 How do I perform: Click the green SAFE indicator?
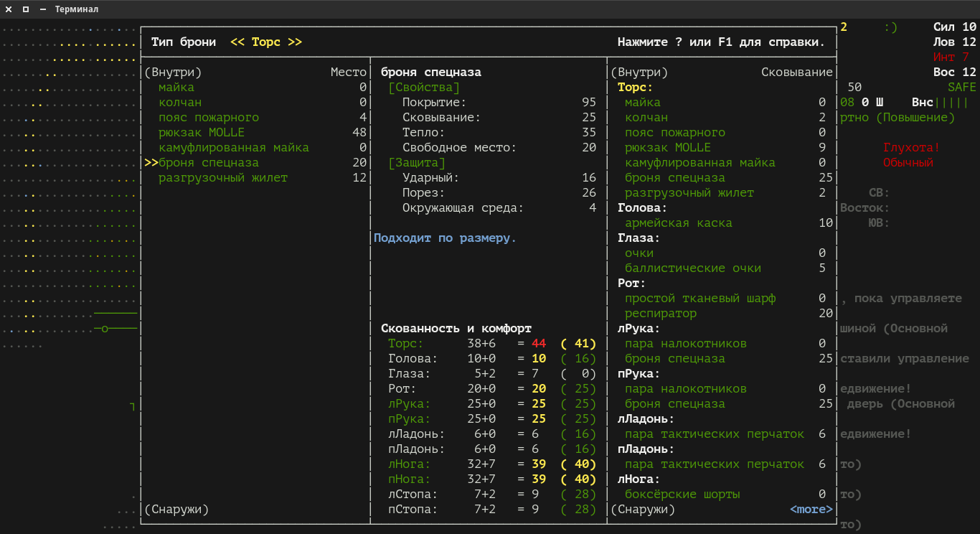[x=962, y=88]
